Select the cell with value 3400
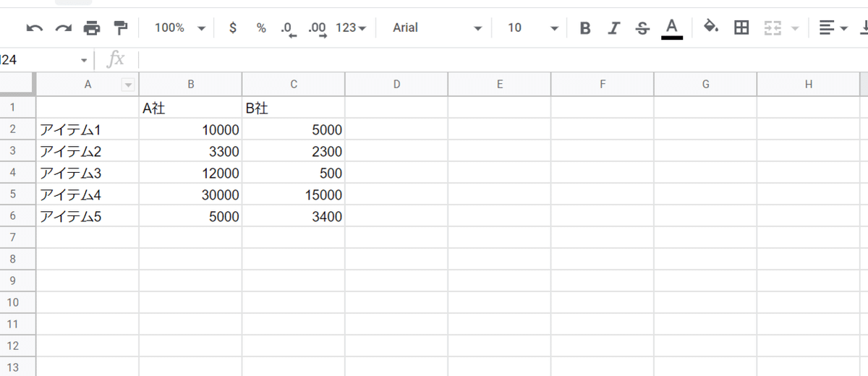 tap(294, 216)
